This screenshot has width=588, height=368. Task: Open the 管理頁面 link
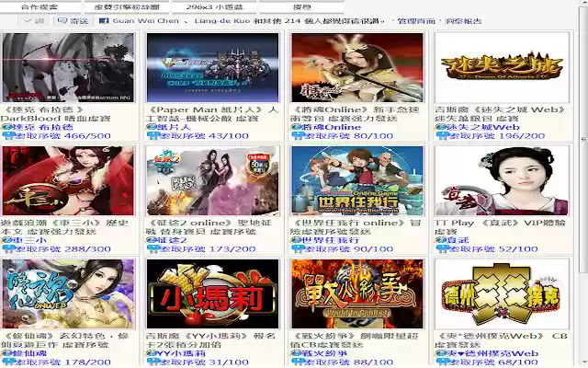click(x=416, y=21)
